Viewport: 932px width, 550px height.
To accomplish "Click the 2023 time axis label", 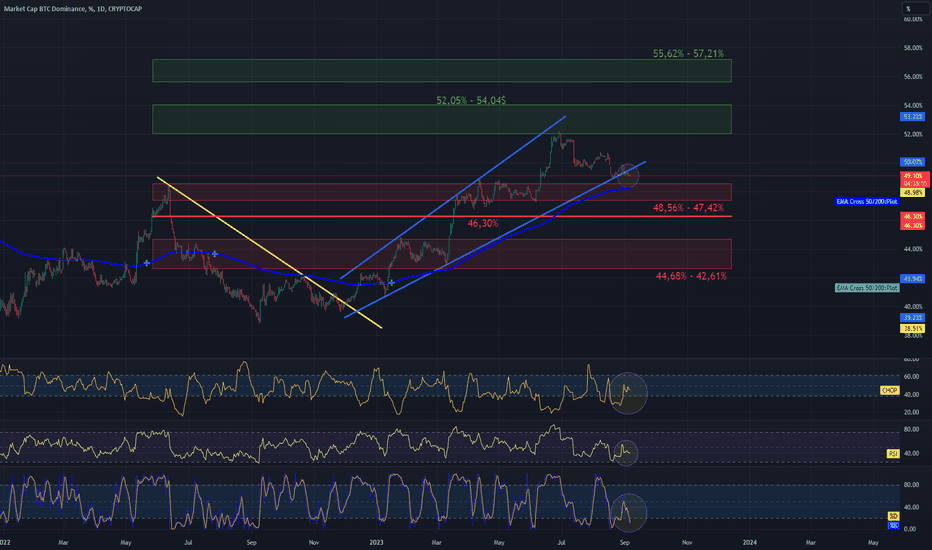I will 376,542.
